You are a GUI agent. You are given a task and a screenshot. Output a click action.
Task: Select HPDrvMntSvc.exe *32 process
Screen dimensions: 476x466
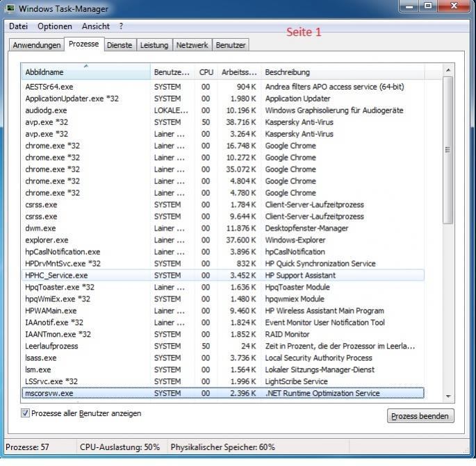tap(223, 264)
